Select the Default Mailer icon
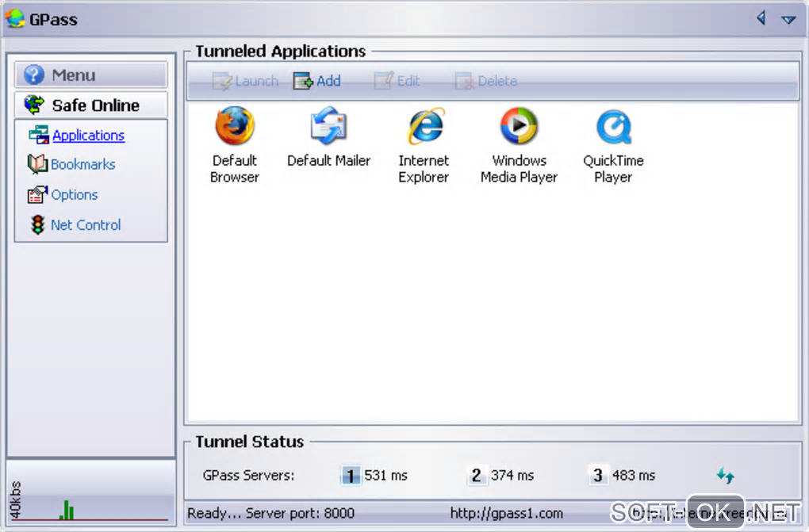 coord(328,126)
